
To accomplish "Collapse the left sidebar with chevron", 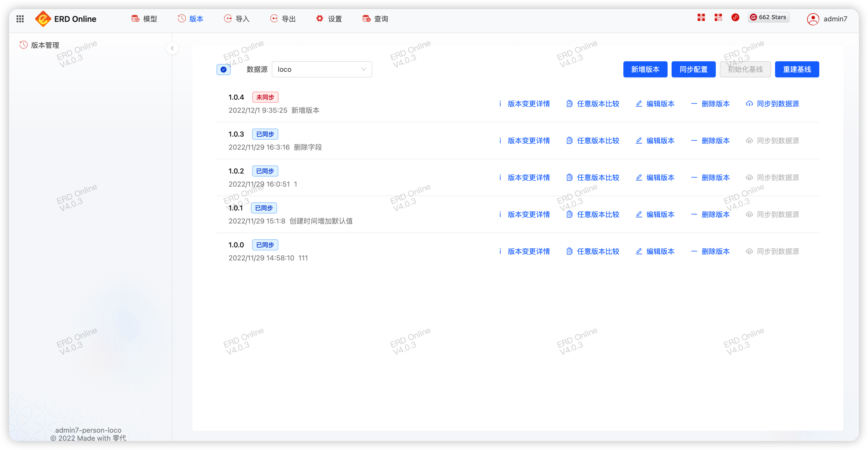I will [172, 48].
